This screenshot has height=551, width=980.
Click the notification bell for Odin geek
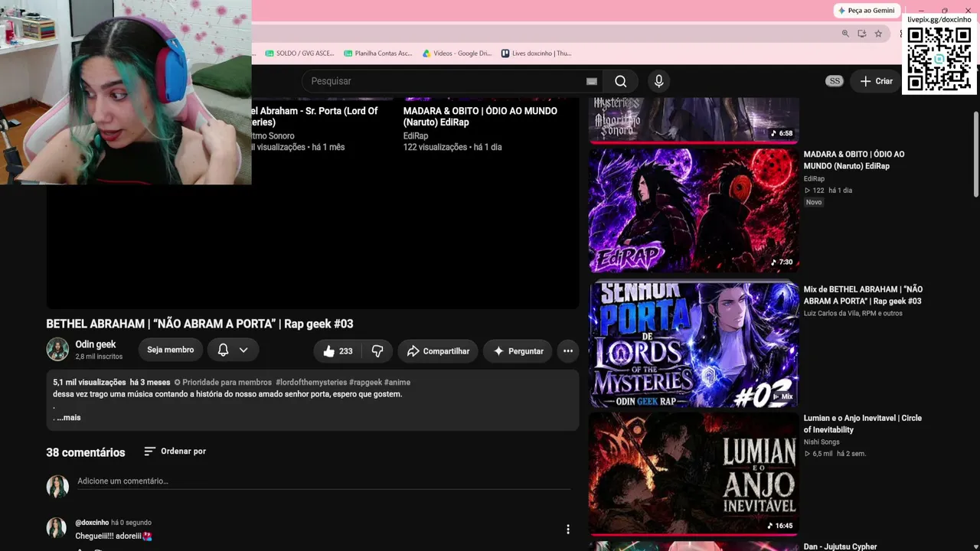(x=223, y=350)
